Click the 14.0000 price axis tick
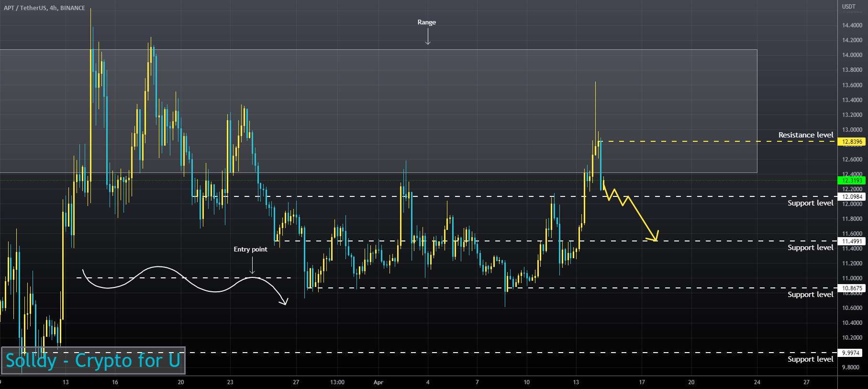Viewport: 868px width, 389px height. pyautogui.click(x=852, y=55)
